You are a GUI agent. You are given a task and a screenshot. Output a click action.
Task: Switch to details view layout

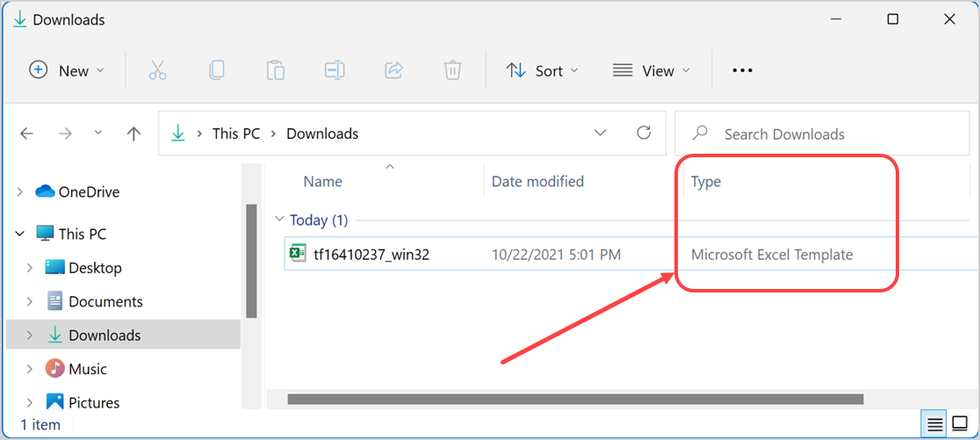[935, 424]
